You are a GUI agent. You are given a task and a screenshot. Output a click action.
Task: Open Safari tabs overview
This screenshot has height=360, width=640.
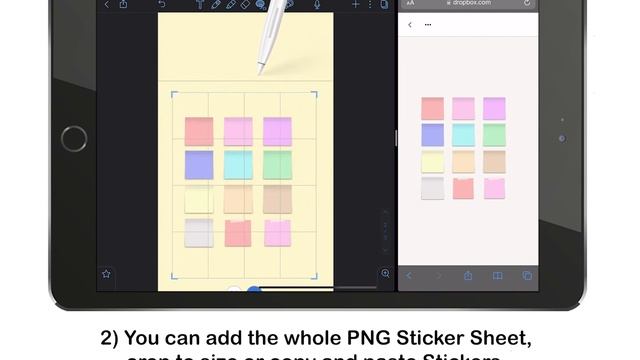[527, 276]
